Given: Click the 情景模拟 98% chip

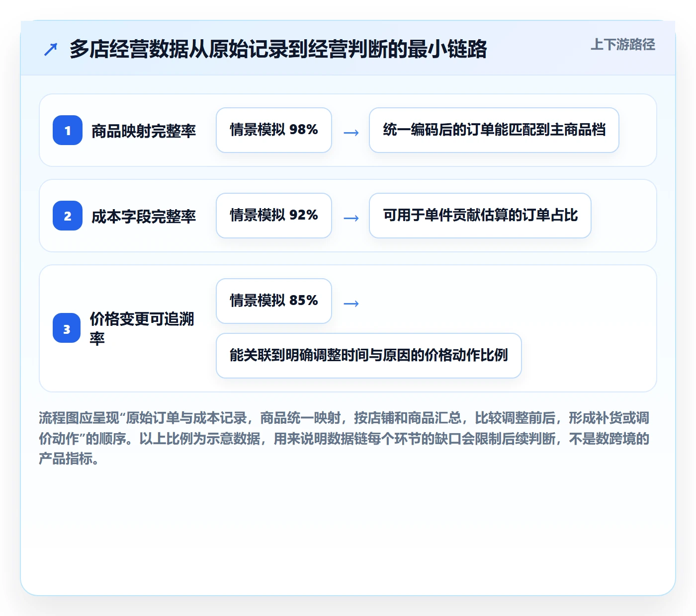Looking at the screenshot, I should (274, 130).
